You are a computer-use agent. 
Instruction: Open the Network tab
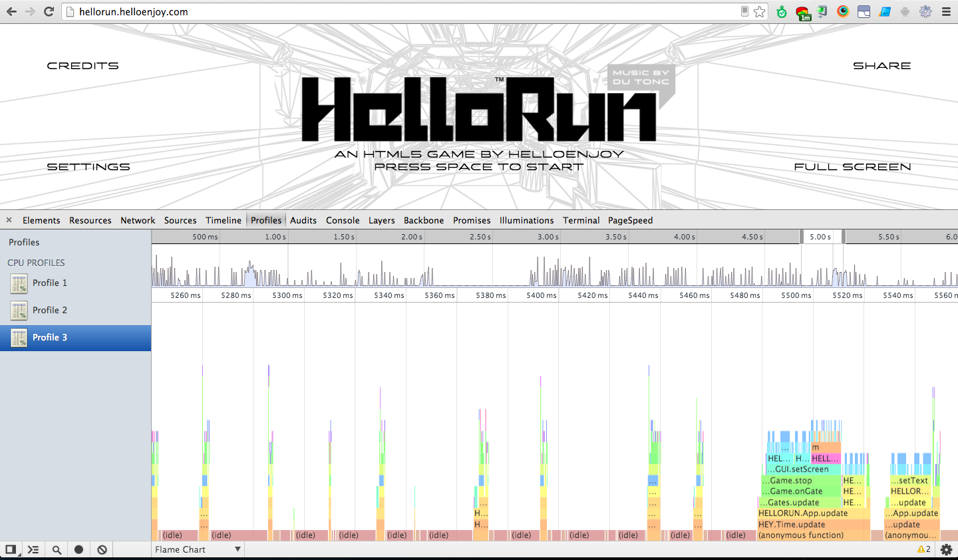[x=138, y=220]
